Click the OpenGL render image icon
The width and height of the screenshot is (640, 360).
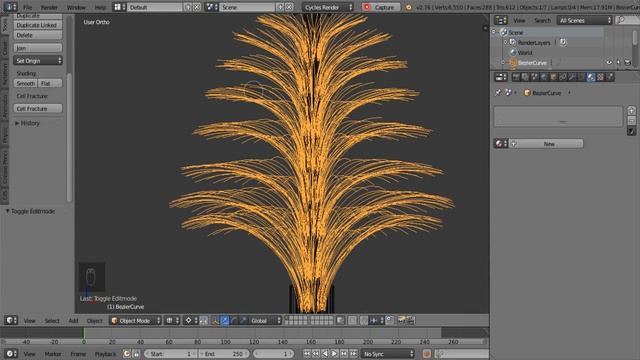(401, 320)
